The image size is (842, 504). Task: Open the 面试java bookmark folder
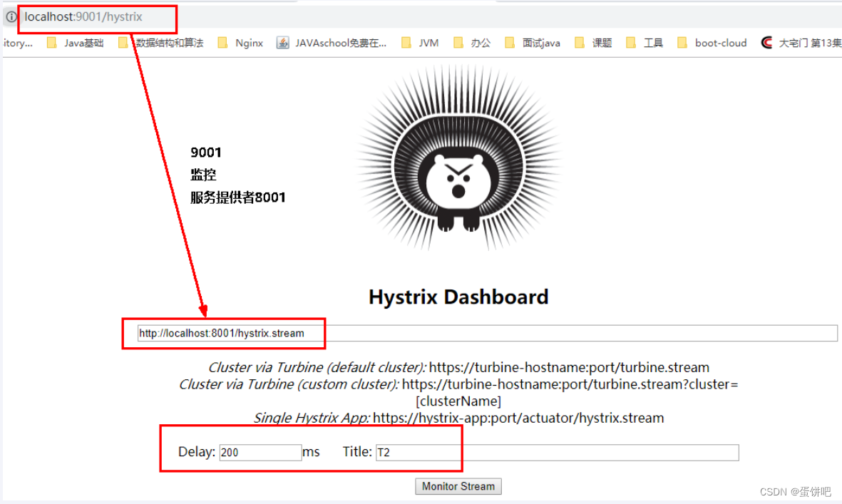pyautogui.click(x=532, y=43)
